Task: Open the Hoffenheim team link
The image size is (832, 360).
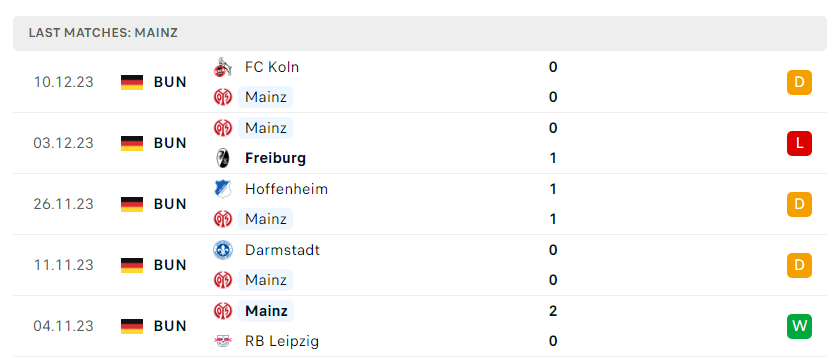Action: 286,189
